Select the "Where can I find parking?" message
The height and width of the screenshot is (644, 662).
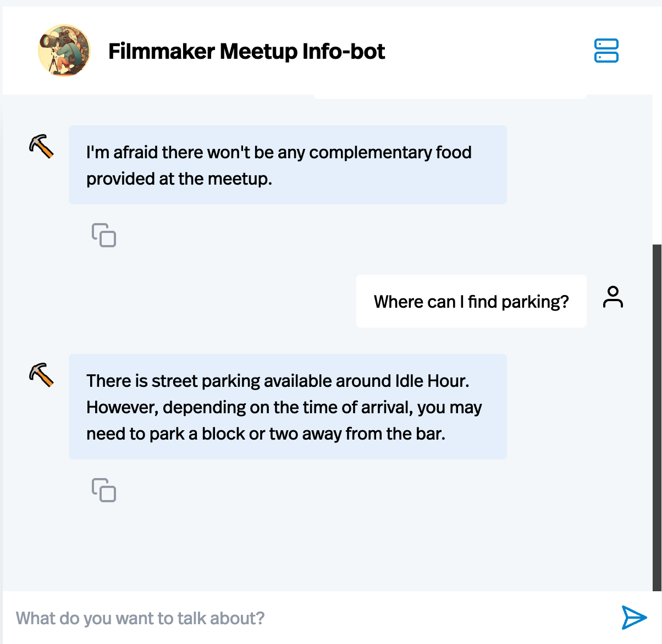(x=471, y=302)
